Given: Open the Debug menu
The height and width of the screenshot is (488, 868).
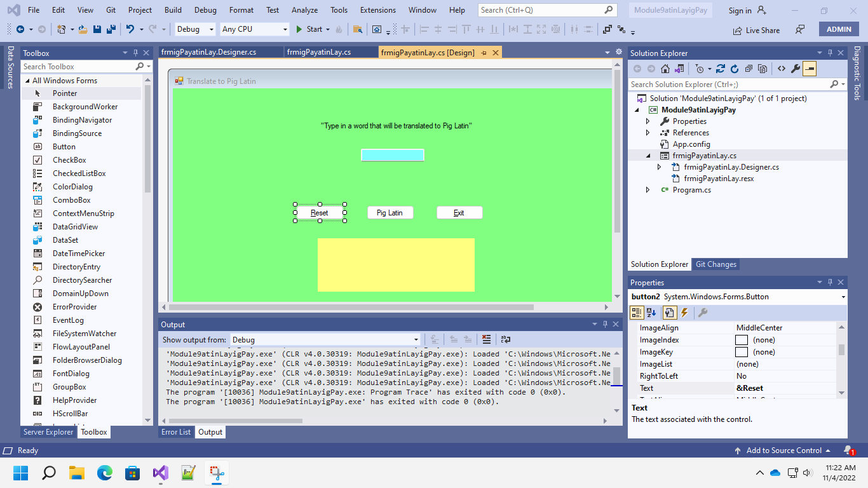Looking at the screenshot, I should (x=205, y=10).
